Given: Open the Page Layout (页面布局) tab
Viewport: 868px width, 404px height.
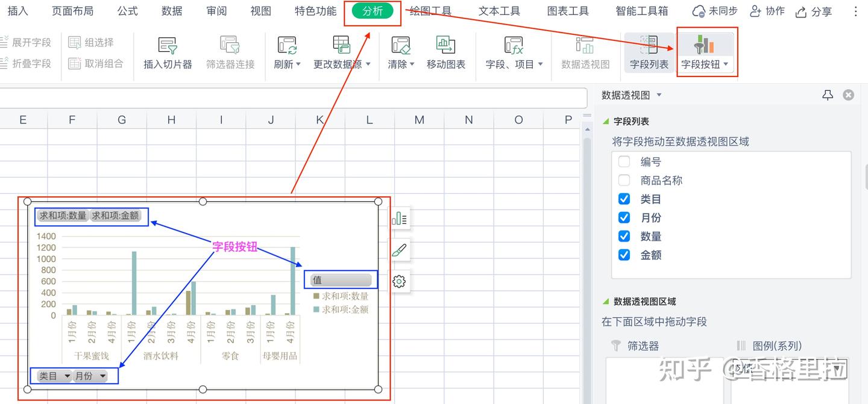Looking at the screenshot, I should 72,11.
